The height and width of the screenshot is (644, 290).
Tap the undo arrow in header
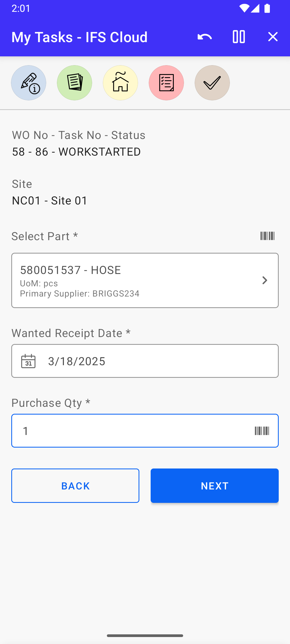pyautogui.click(x=205, y=37)
